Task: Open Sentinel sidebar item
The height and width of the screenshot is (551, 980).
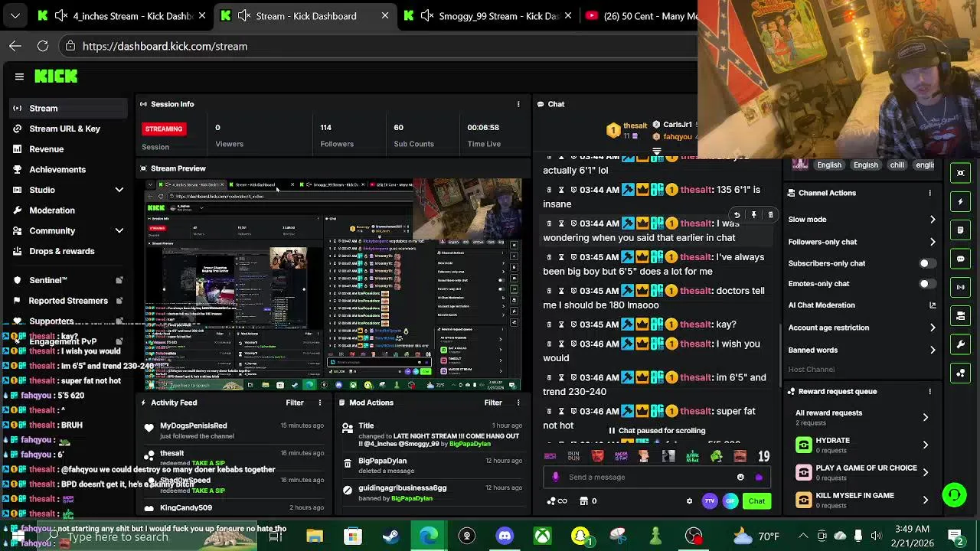Action: click(x=69, y=280)
